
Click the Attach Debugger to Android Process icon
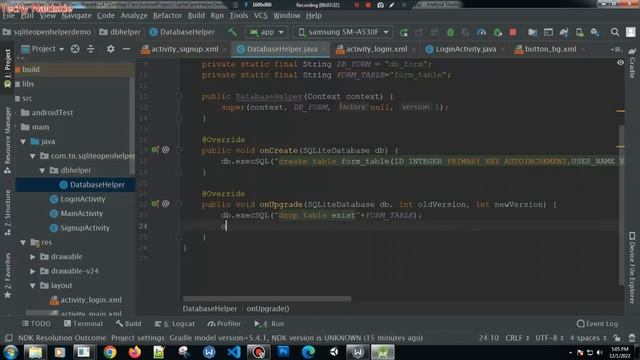click(x=498, y=32)
